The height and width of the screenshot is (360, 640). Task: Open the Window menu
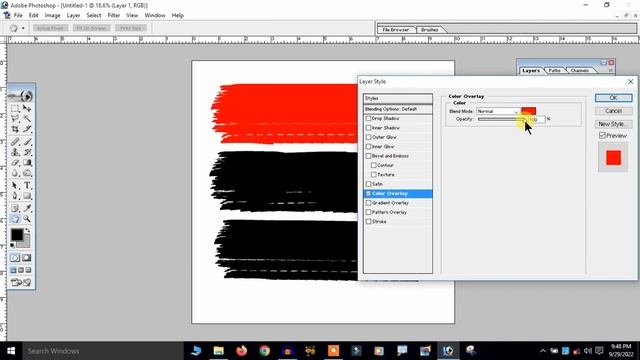[155, 15]
